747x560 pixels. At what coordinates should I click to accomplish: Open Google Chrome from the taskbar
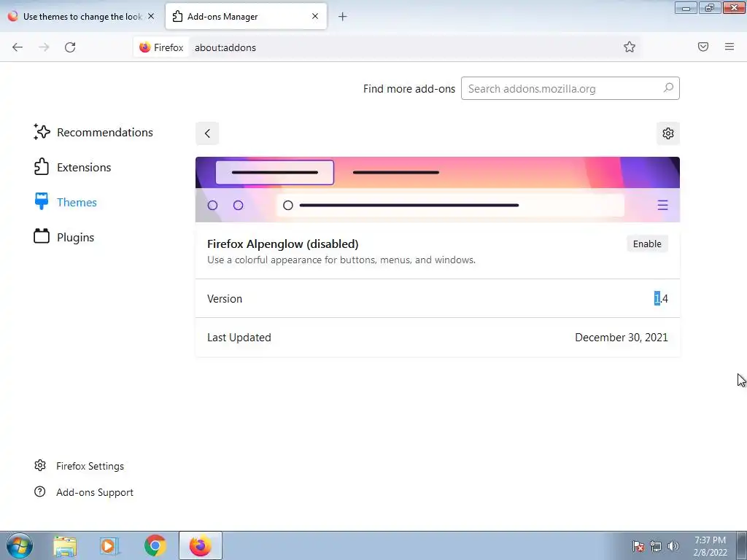[x=155, y=545]
